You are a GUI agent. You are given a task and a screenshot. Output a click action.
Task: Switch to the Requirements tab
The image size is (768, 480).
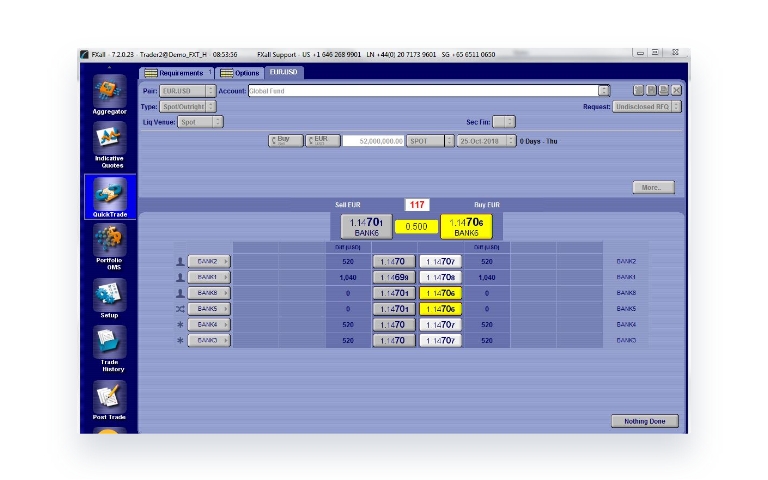(176, 73)
